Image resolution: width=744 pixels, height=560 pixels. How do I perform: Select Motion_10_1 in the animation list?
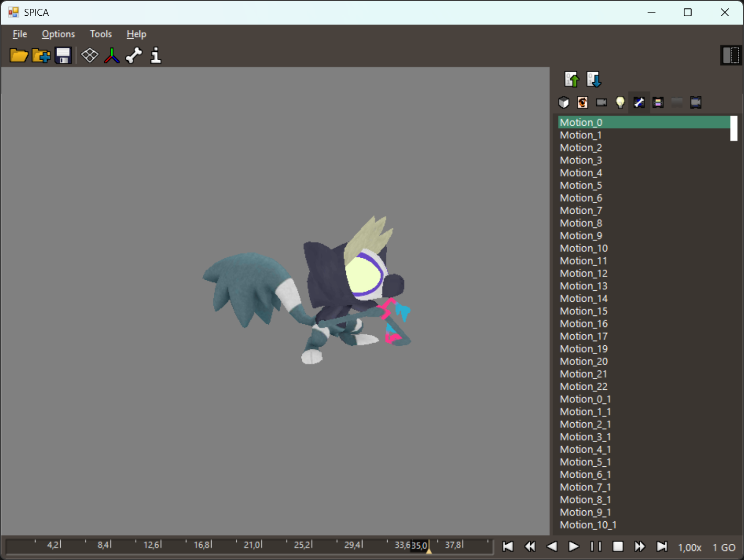click(x=644, y=524)
